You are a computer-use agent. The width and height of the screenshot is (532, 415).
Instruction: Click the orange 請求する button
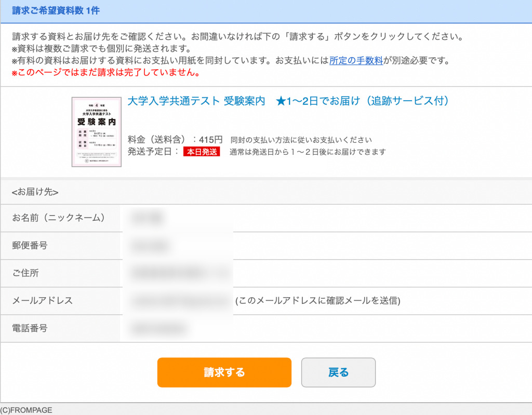pyautogui.click(x=224, y=372)
